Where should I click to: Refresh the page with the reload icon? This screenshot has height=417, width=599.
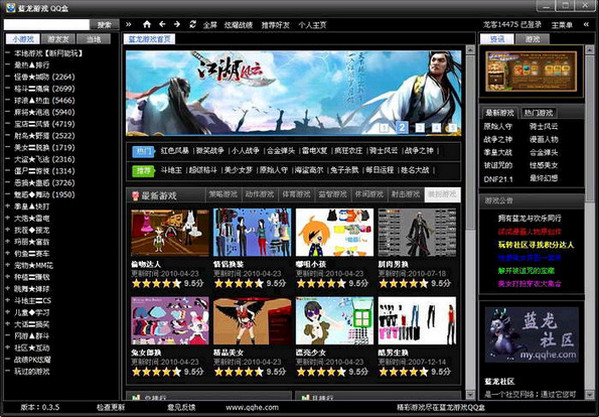click(x=193, y=24)
